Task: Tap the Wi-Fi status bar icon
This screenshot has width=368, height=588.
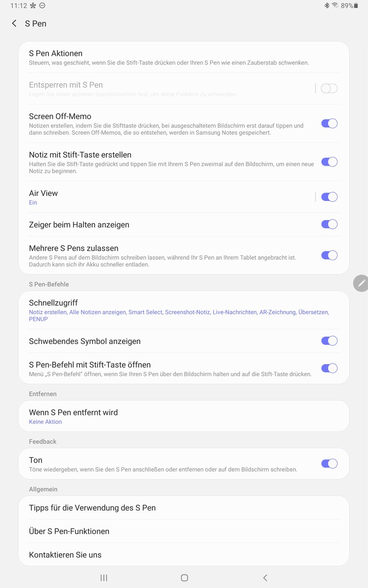Action: (335, 6)
